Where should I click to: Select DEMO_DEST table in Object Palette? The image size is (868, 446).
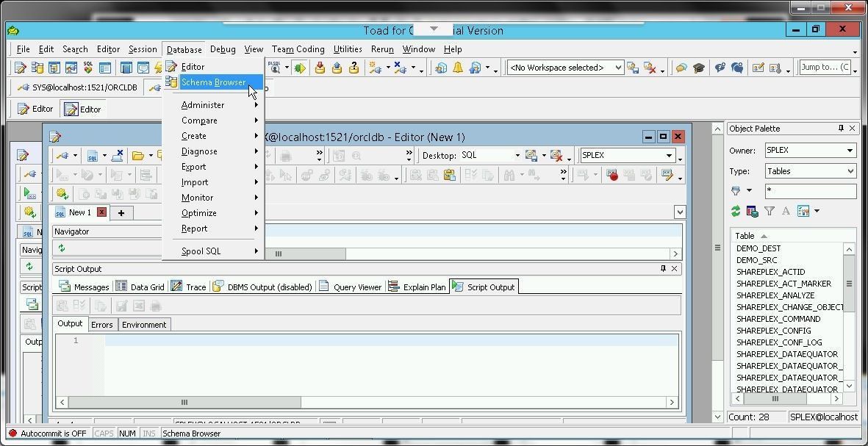pos(758,248)
